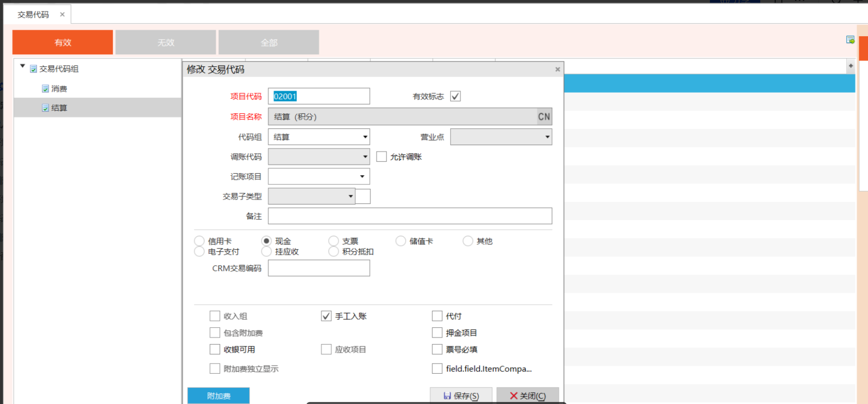
Task: Toggle the 有效标志 checkbox
Action: click(x=455, y=96)
